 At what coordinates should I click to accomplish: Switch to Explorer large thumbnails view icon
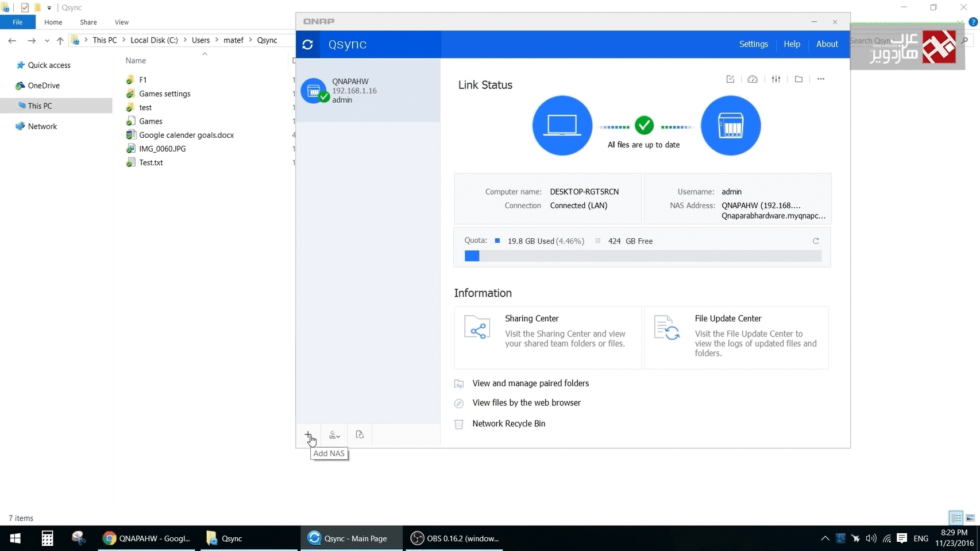[970, 518]
